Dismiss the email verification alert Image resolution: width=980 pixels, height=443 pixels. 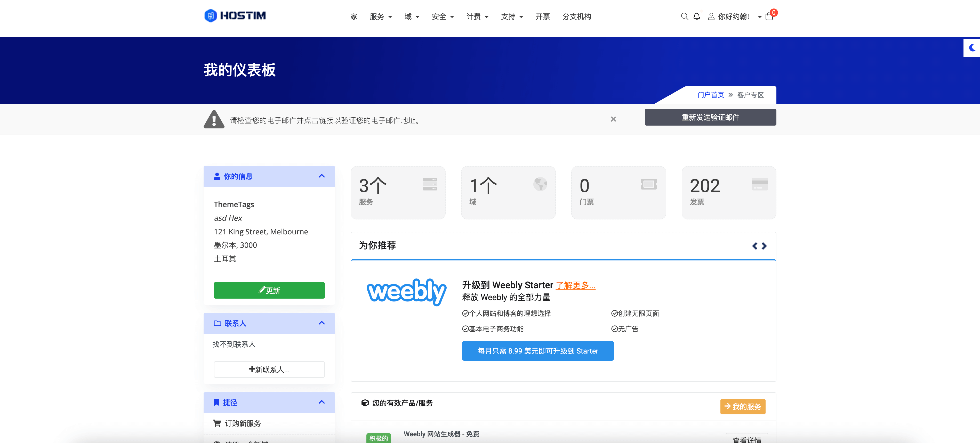click(x=613, y=119)
